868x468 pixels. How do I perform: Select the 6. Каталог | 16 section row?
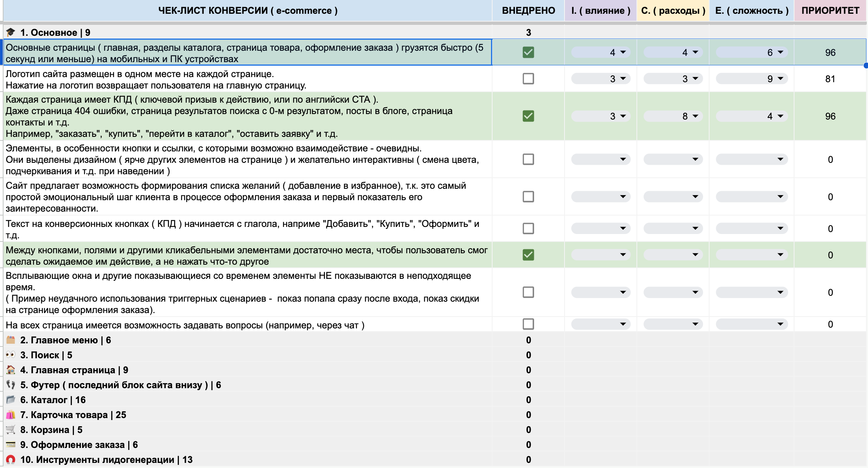tap(53, 400)
